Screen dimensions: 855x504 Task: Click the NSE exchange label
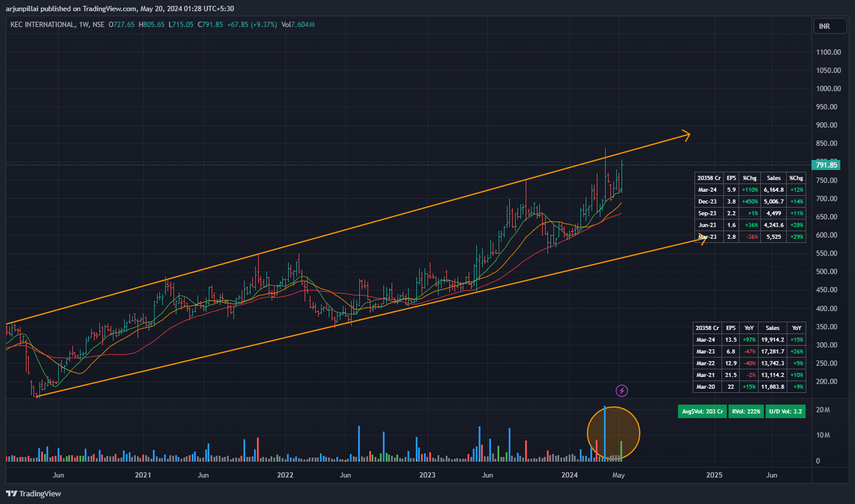(98, 25)
